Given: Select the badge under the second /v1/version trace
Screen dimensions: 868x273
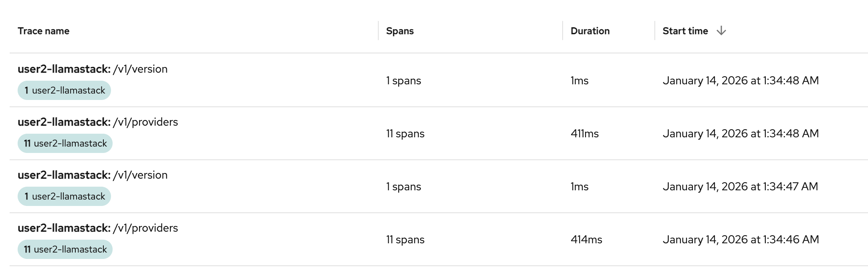Looking at the screenshot, I should (x=65, y=196).
